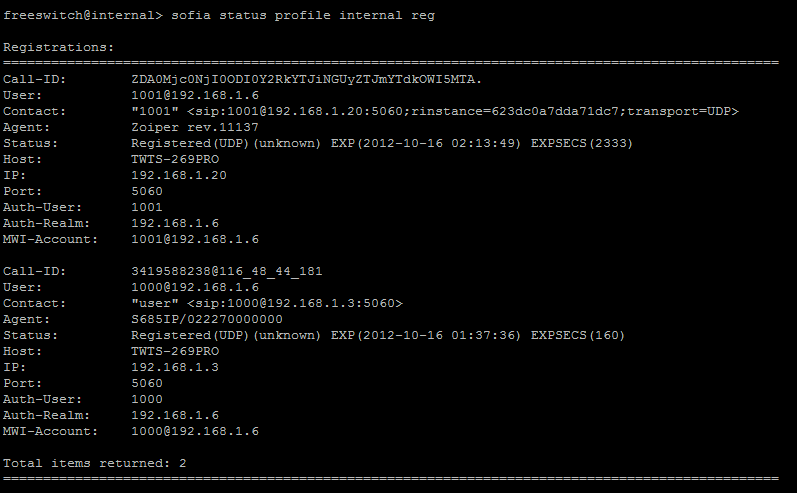Click the Call-ID starting with ZDA0Mjc0

pos(306,79)
